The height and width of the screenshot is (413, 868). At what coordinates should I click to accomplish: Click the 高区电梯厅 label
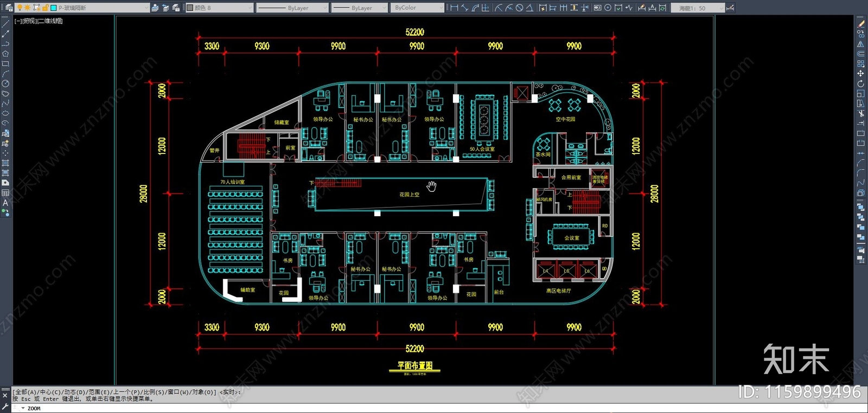tap(558, 291)
